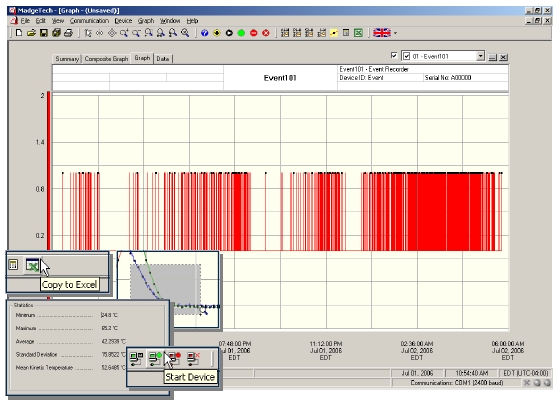Click the small table icon in the Copy to Excel callout
The height and width of the screenshot is (403, 559).
pos(13,265)
